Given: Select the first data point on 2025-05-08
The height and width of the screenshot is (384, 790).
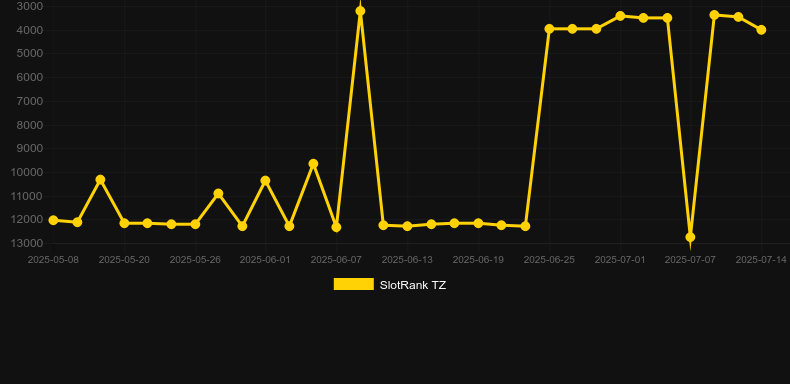Looking at the screenshot, I should coord(53,220).
